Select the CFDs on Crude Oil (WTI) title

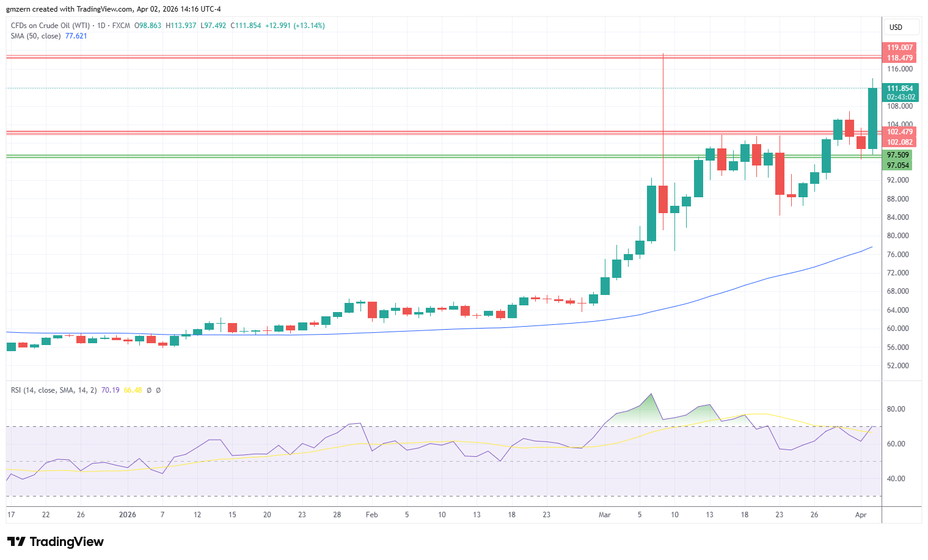pyautogui.click(x=50, y=26)
